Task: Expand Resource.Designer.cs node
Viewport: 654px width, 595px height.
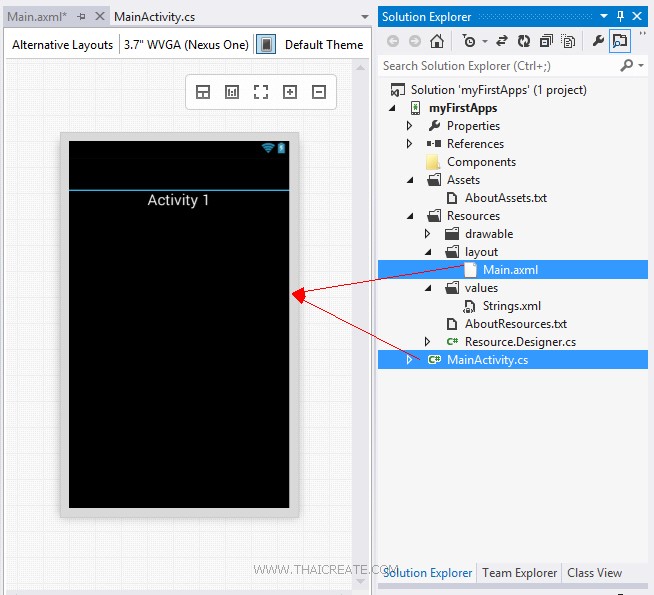Action: [x=428, y=342]
